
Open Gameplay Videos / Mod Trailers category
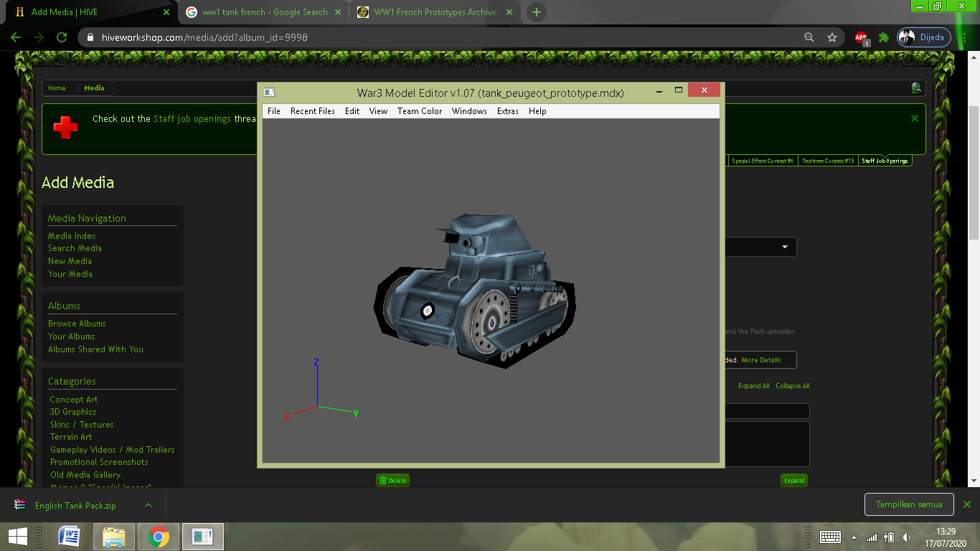tap(112, 450)
